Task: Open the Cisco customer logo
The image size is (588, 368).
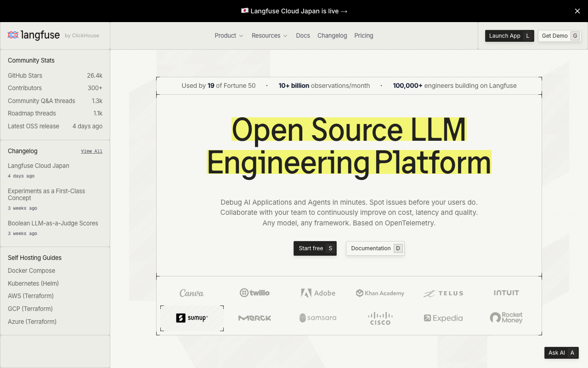Action: tap(380, 318)
